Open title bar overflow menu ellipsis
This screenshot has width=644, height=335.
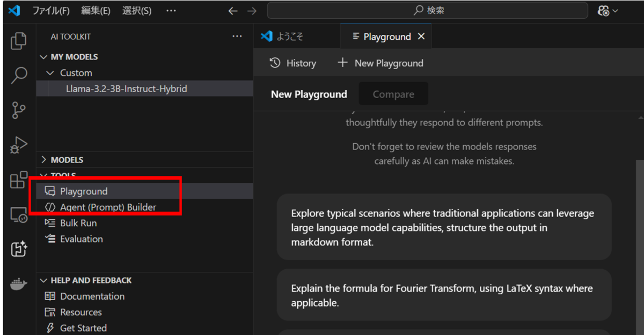point(171,11)
